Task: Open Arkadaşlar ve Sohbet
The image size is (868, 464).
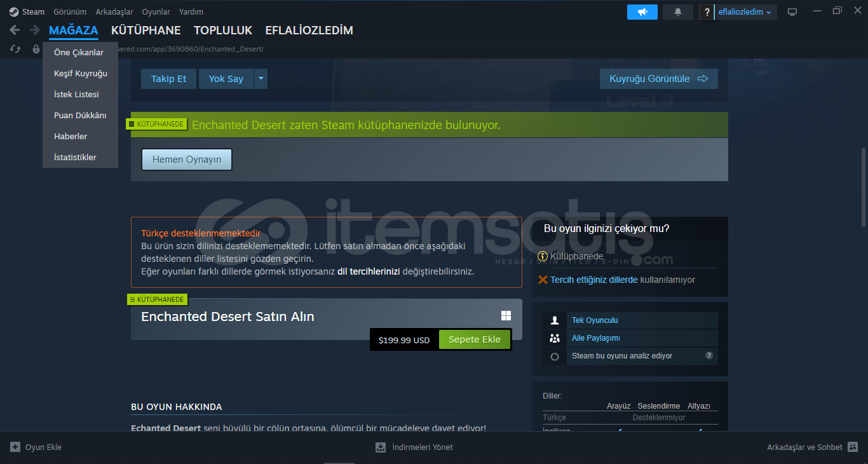Action: tap(804, 447)
